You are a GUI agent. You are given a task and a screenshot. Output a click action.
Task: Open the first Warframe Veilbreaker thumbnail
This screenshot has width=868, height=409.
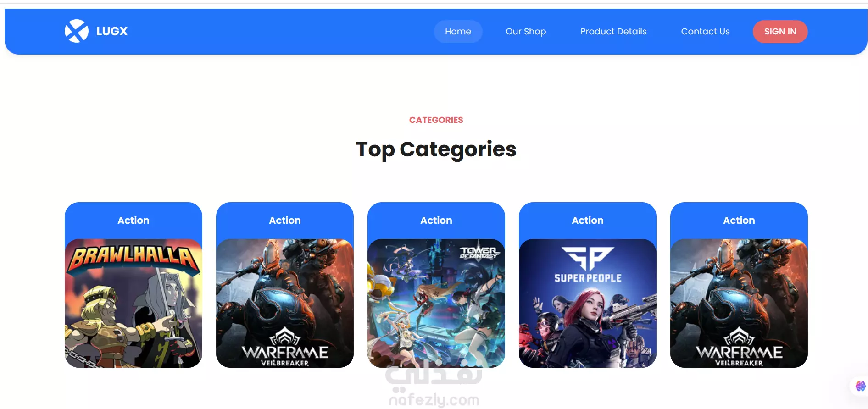tap(285, 303)
